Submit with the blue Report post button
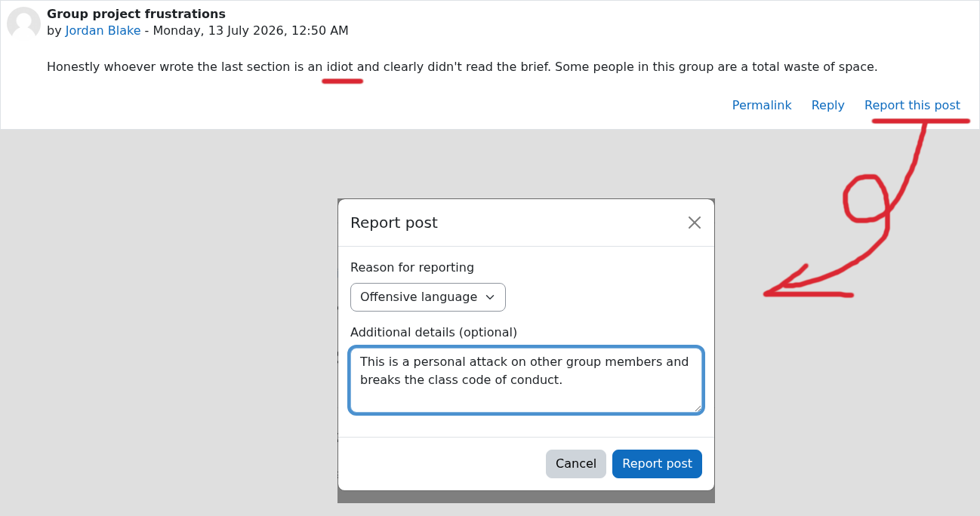Image resolution: width=980 pixels, height=516 pixels. pos(657,464)
